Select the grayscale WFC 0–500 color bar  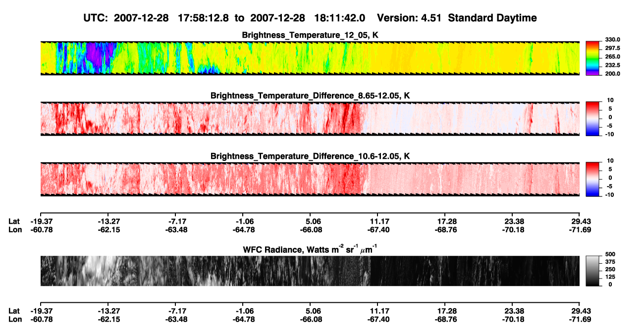point(593,271)
